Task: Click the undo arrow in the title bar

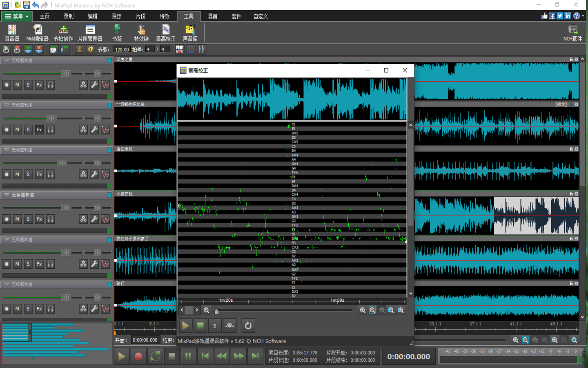Action: [36, 5]
